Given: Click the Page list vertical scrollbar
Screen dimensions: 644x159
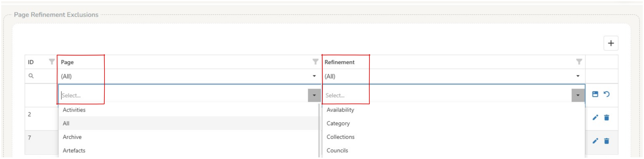Looking at the screenshot, I should tap(319, 126).
